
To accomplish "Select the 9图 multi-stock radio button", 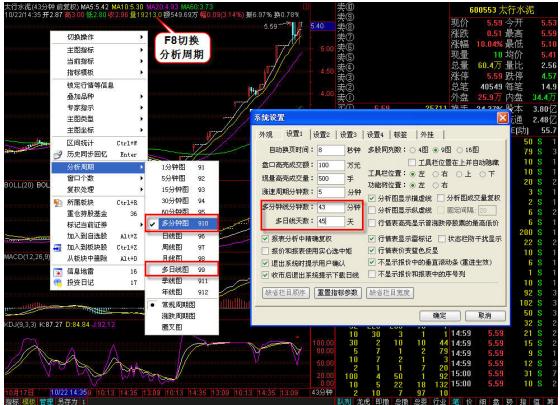I will [436, 150].
